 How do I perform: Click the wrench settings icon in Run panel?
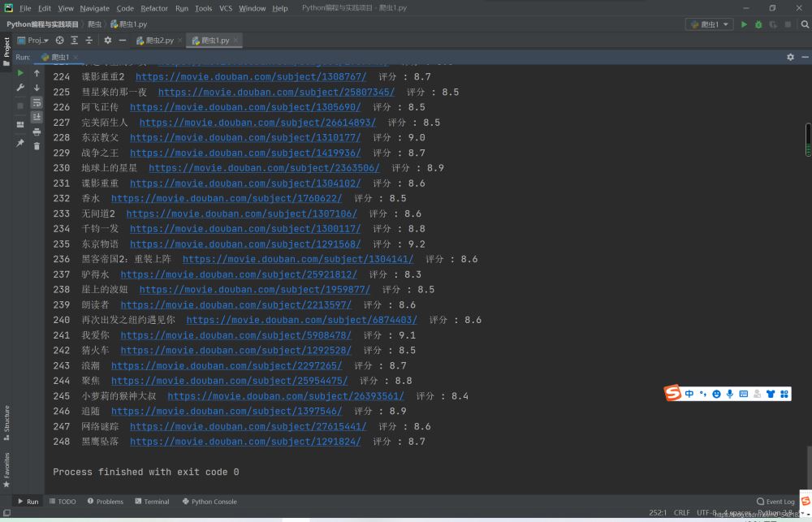20,88
